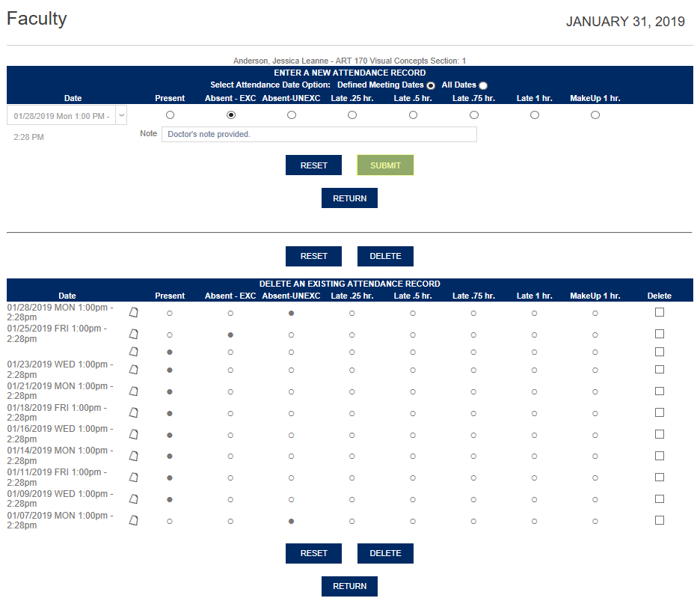The width and height of the screenshot is (700, 604).
Task: Click RETURN at the bottom of the page
Action: (349, 586)
